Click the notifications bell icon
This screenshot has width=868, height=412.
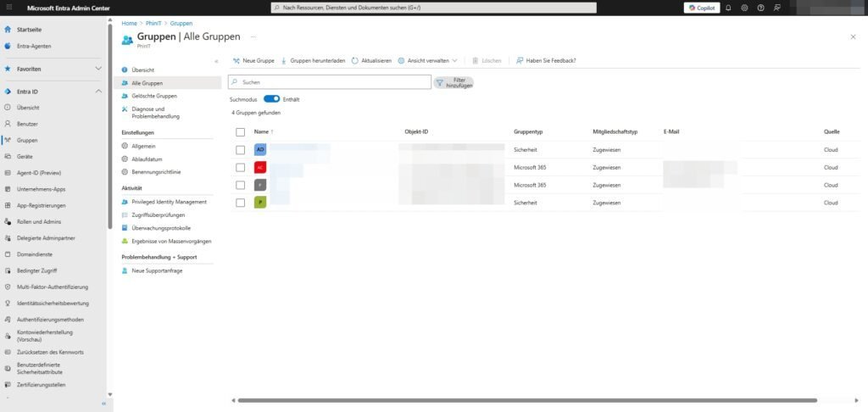728,8
